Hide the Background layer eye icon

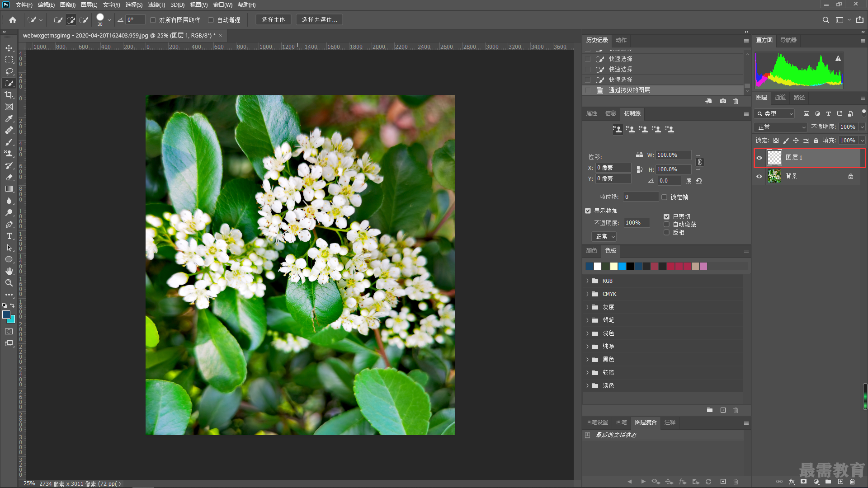[x=759, y=176]
